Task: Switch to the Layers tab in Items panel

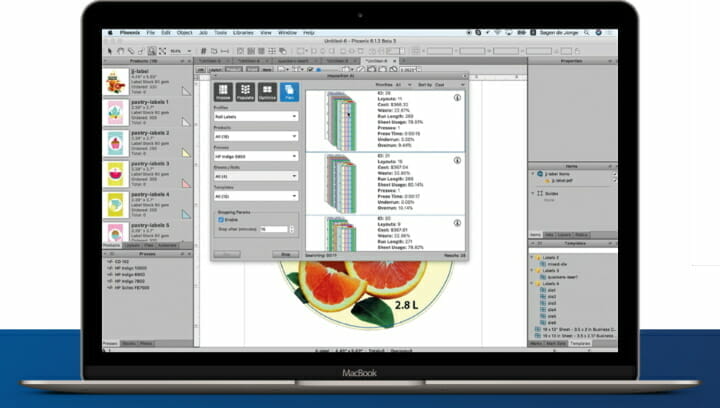Action: coord(564,235)
